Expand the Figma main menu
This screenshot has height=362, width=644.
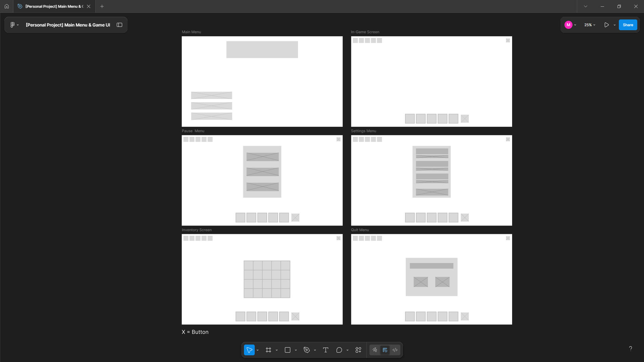pos(14,25)
